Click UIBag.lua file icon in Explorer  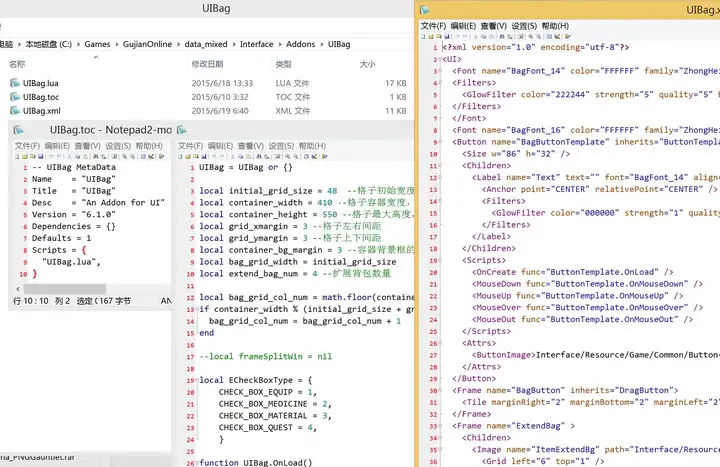[15, 83]
